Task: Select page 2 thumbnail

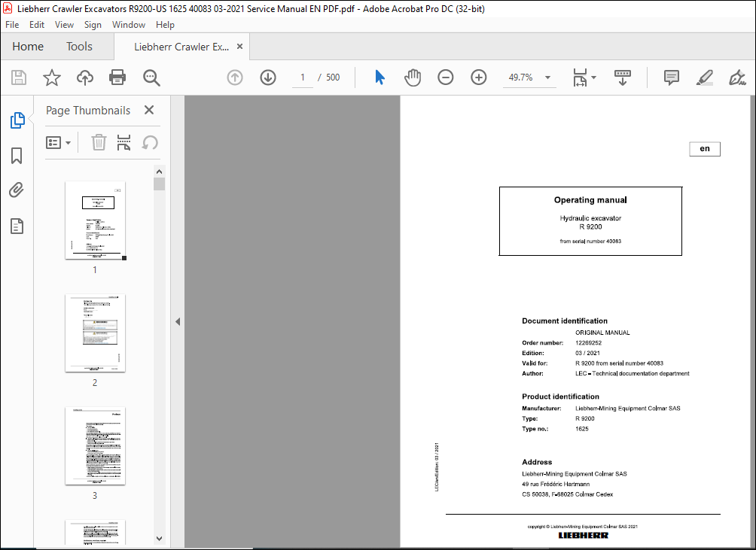Action: [x=95, y=333]
